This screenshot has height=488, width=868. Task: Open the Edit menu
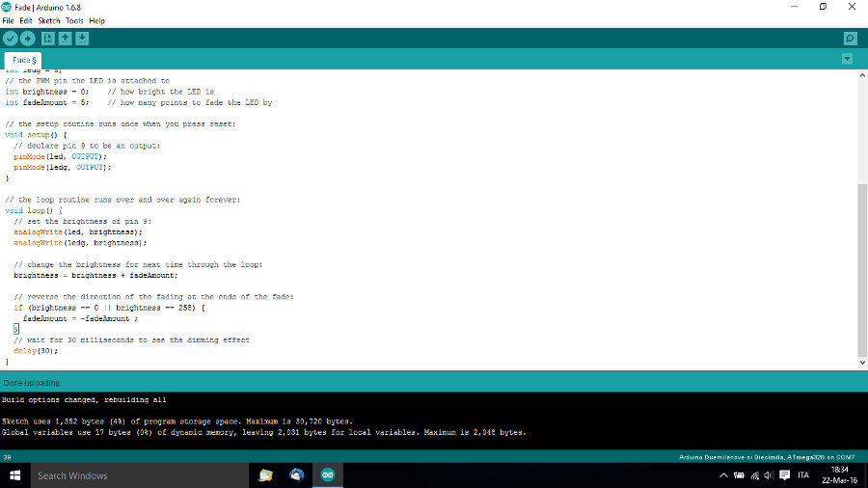click(26, 21)
